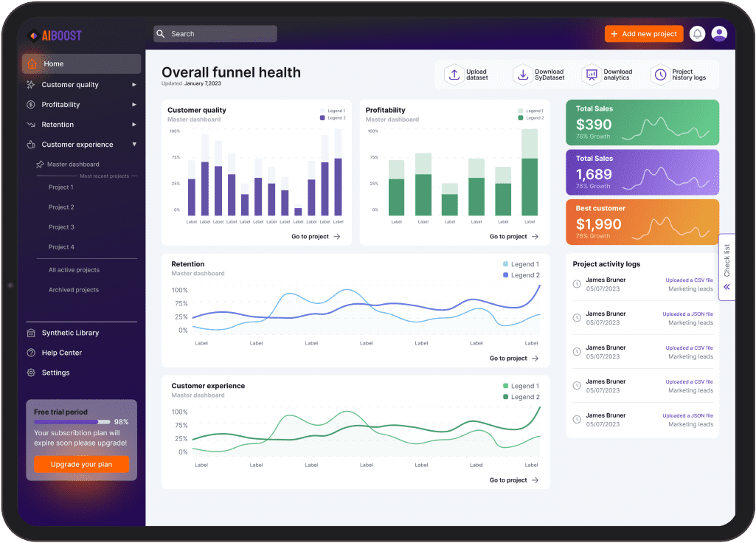Screen dimensions: 756x543
Task: Open the notifications bell icon
Action: (696, 33)
